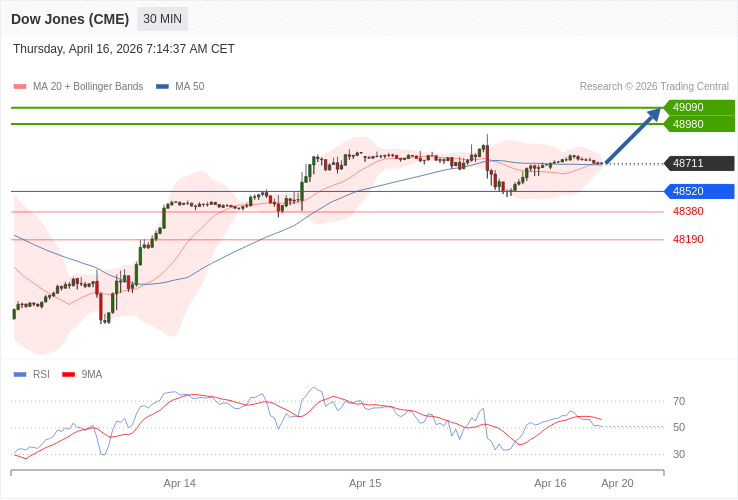Viewport: 738px width, 500px height.
Task: Click the Research Trading Central credit text
Action: coord(654,87)
